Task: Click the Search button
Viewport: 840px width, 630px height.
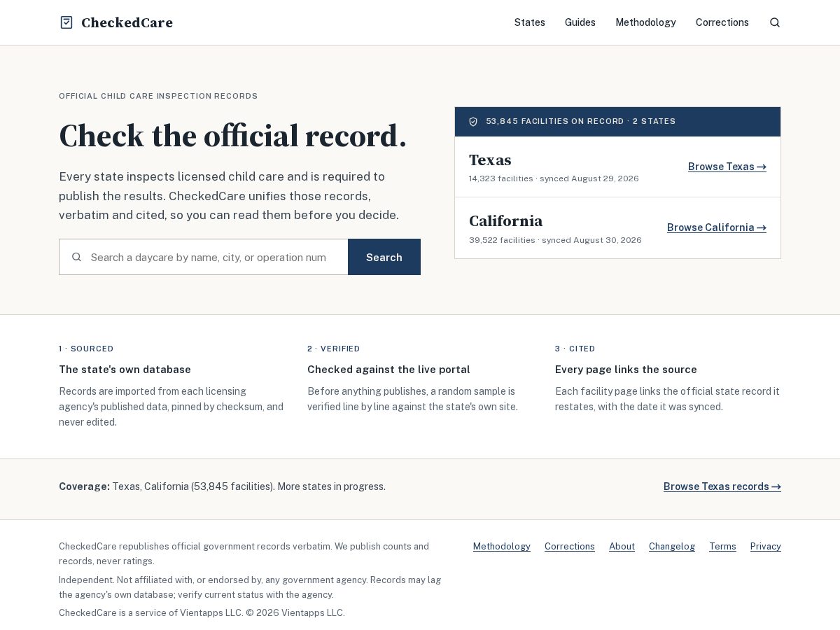Action: [x=384, y=257]
